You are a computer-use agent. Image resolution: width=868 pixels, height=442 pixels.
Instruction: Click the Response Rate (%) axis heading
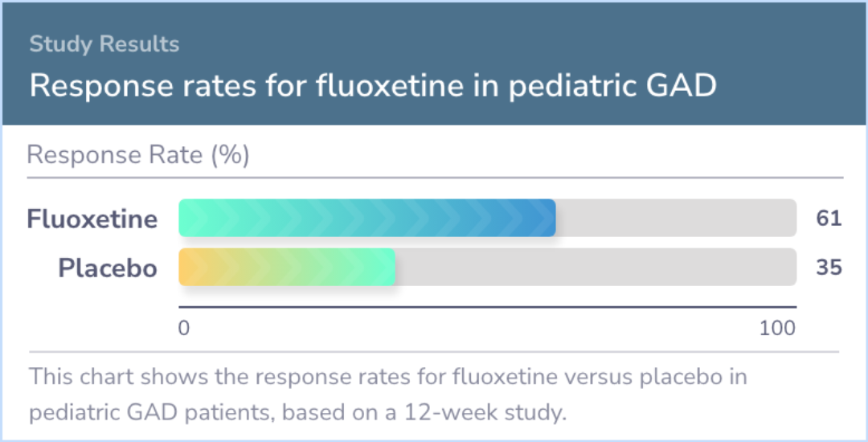[138, 155]
